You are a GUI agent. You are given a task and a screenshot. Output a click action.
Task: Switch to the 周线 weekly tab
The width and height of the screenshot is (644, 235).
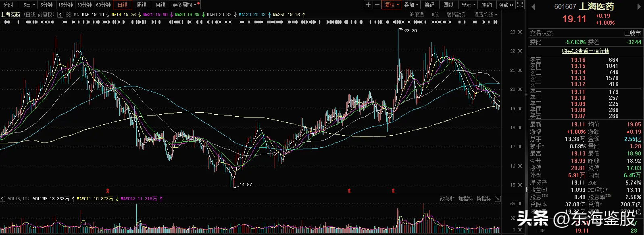[141, 5]
